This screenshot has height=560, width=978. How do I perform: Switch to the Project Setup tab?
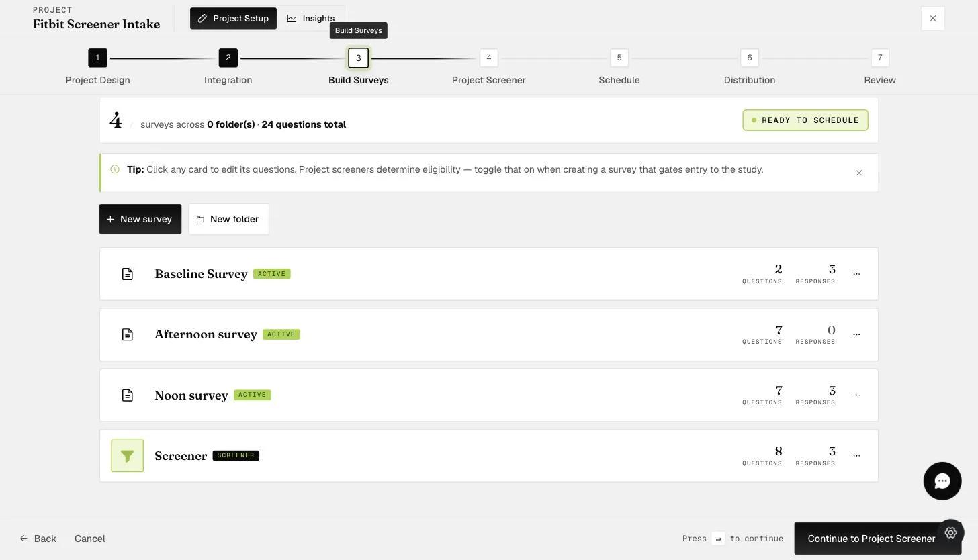click(233, 18)
